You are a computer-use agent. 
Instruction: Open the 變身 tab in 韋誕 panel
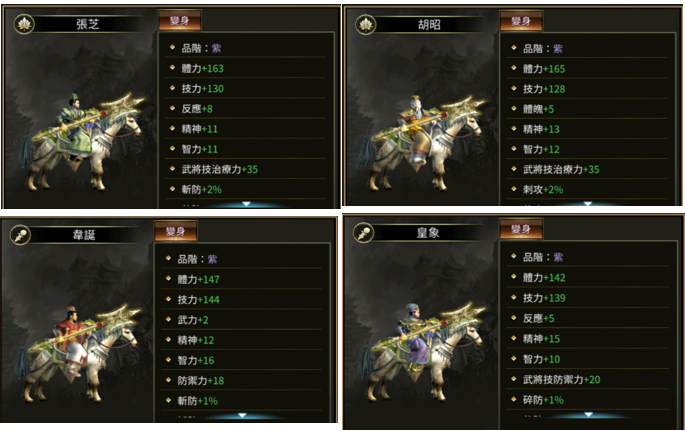pyautogui.click(x=176, y=231)
